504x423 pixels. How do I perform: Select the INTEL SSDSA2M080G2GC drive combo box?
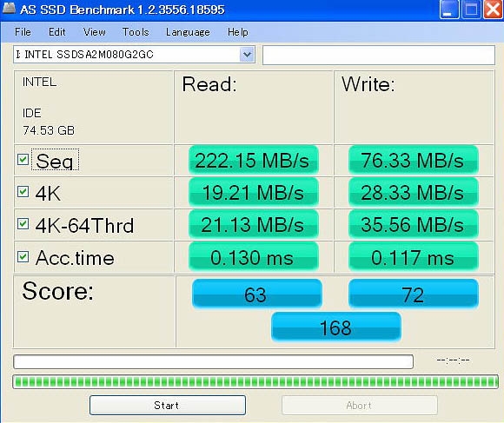134,54
